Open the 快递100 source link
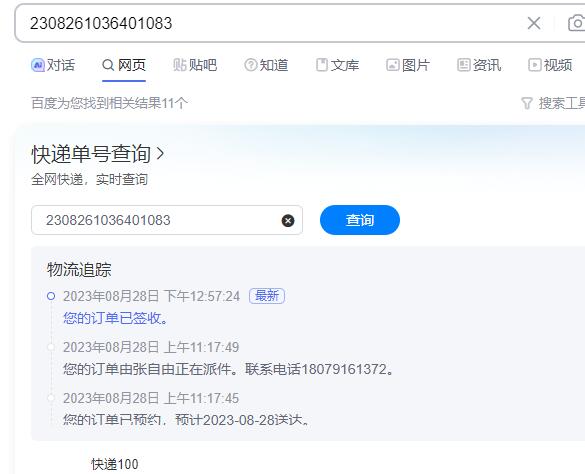This screenshot has width=585, height=474. pos(115,464)
